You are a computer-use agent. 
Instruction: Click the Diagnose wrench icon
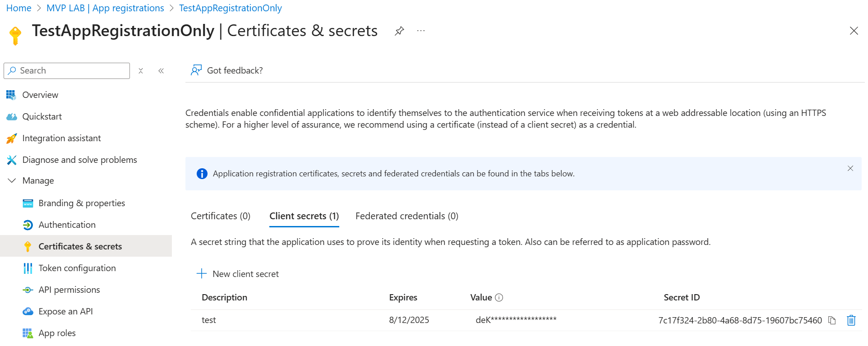click(11, 160)
